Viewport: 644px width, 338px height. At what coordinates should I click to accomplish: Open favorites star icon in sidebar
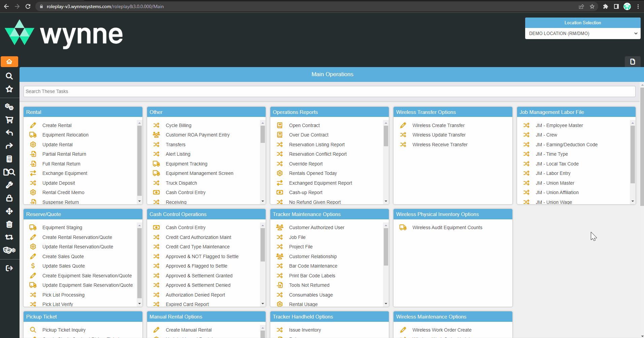9,89
